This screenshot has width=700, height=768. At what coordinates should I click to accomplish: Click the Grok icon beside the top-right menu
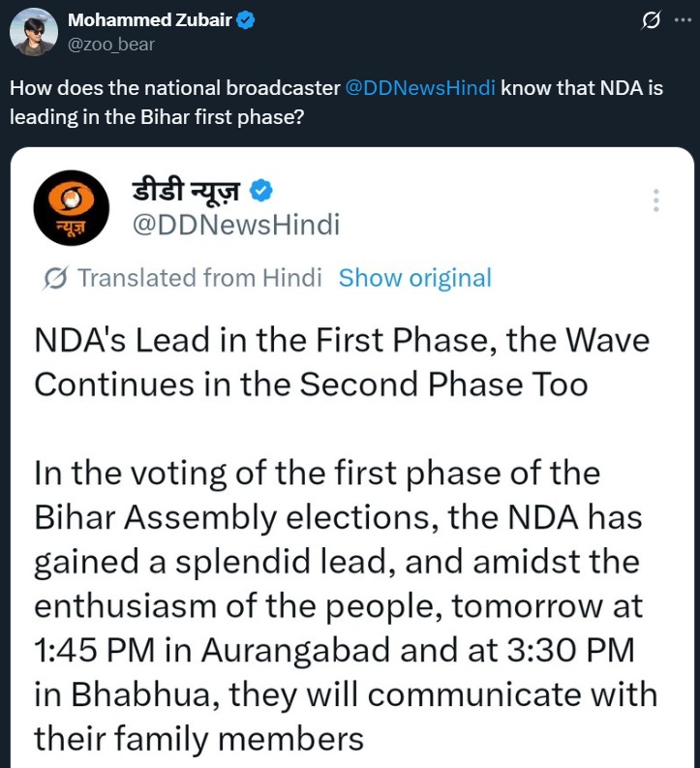(x=652, y=20)
